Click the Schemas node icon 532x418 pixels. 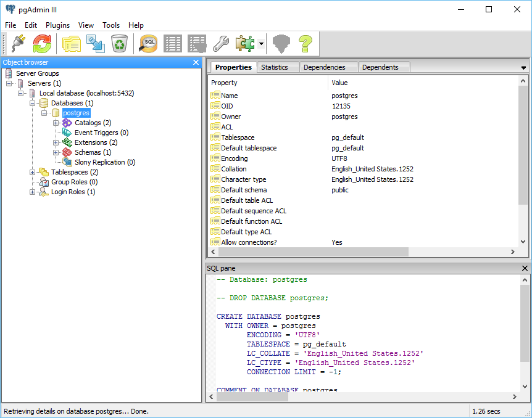[x=67, y=152]
